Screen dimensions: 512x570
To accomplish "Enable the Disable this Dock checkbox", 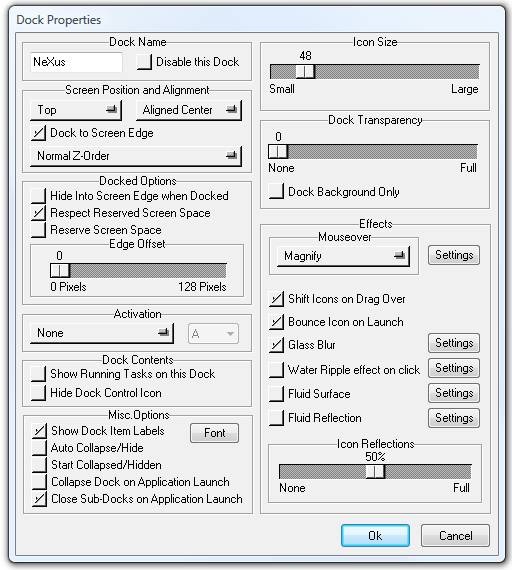I will tap(144, 62).
